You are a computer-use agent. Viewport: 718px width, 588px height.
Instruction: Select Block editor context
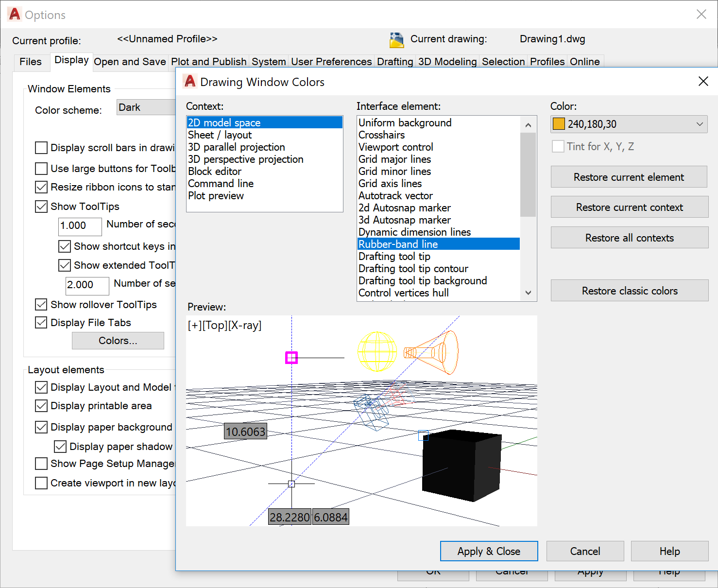pos(265,171)
